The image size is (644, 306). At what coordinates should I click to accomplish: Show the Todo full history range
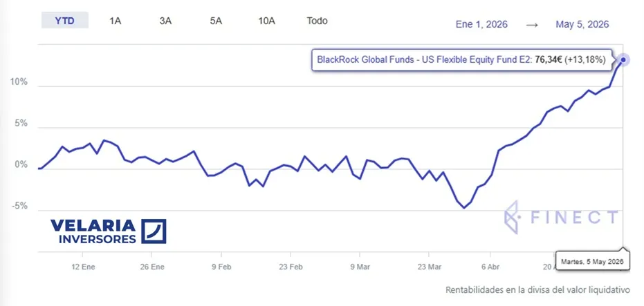coord(317,21)
